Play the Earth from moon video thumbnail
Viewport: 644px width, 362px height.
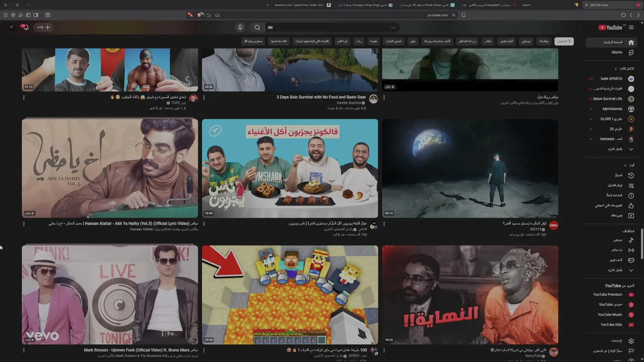point(470,168)
